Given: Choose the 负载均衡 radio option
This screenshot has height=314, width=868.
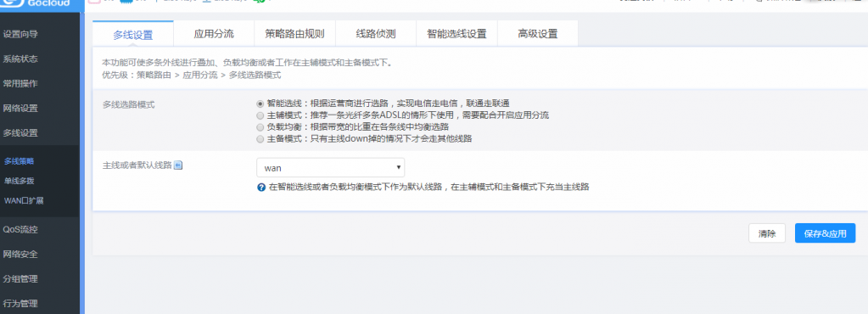Looking at the screenshot, I should [x=260, y=127].
